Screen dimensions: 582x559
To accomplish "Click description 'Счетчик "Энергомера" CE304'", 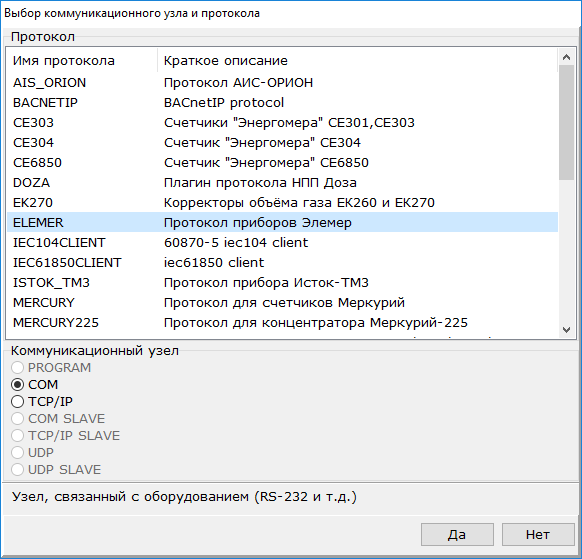I will (x=262, y=143).
